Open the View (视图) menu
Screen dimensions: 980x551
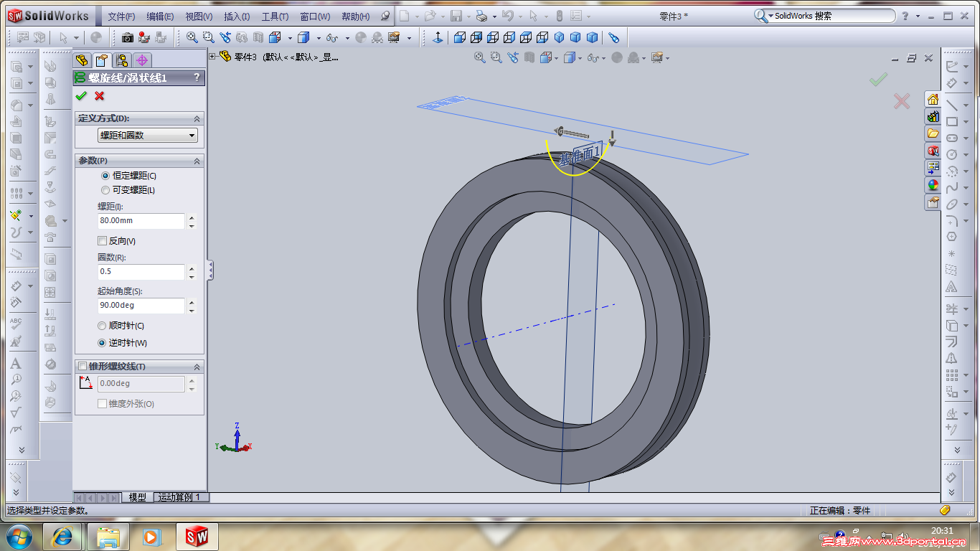click(x=199, y=17)
